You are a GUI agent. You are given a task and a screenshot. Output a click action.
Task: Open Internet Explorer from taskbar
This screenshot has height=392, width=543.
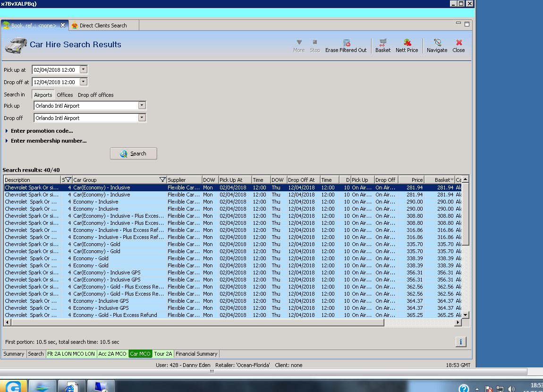(71, 386)
